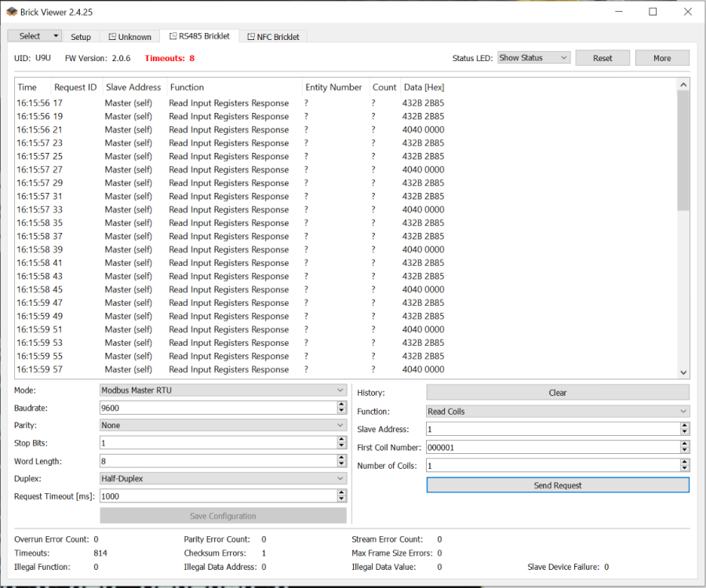This screenshot has width=706, height=588.
Task: Click the Request Timeout input field
Action: [218, 496]
